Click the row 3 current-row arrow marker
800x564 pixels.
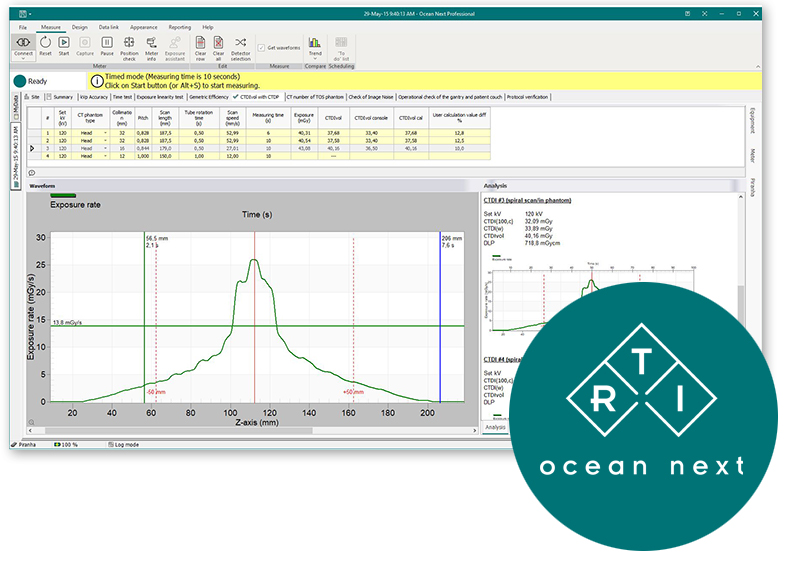33,148
